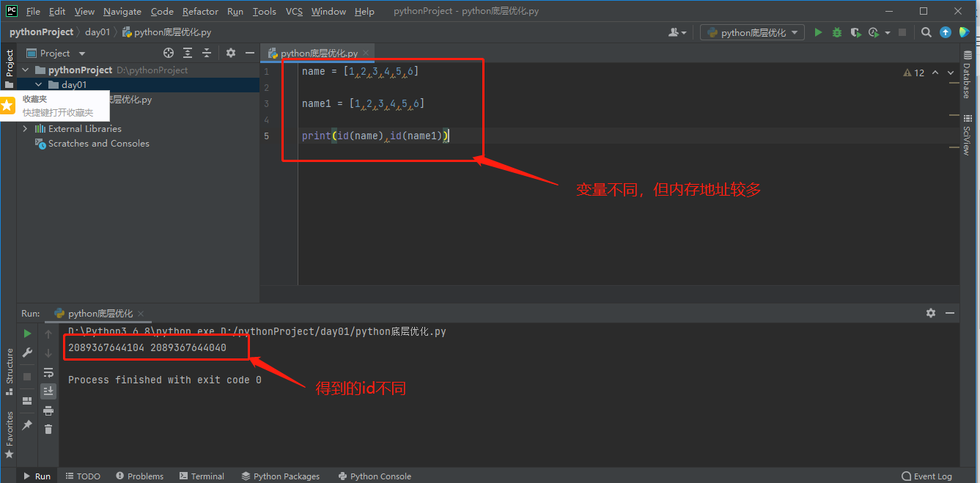Open the Navigate menu

tap(122, 11)
